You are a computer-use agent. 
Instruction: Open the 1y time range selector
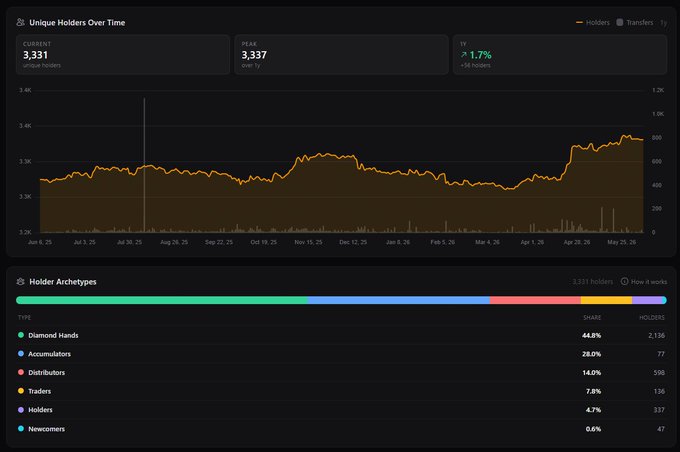tap(664, 23)
